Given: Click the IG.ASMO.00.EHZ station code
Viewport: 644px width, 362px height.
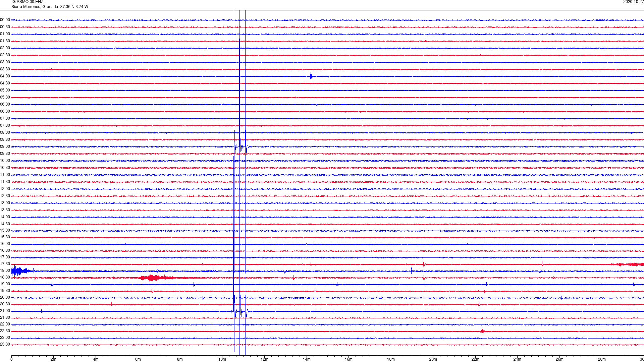Looking at the screenshot, I should tap(27, 2).
